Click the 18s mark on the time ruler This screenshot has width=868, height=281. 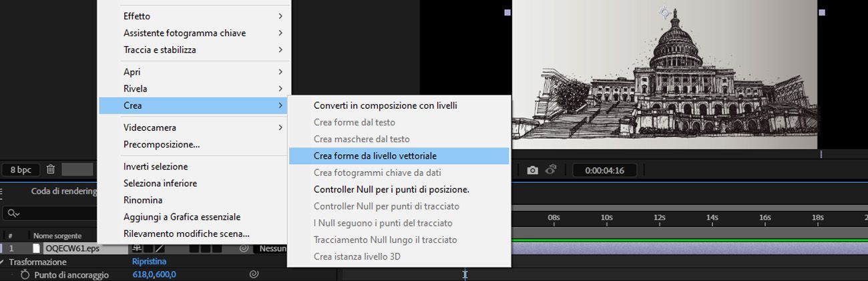[x=817, y=218]
